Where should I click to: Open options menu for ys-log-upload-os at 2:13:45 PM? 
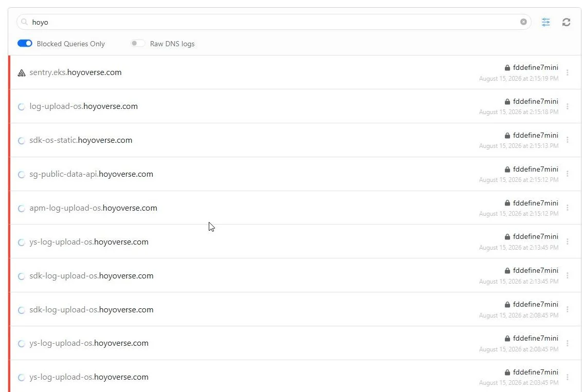pyautogui.click(x=567, y=241)
